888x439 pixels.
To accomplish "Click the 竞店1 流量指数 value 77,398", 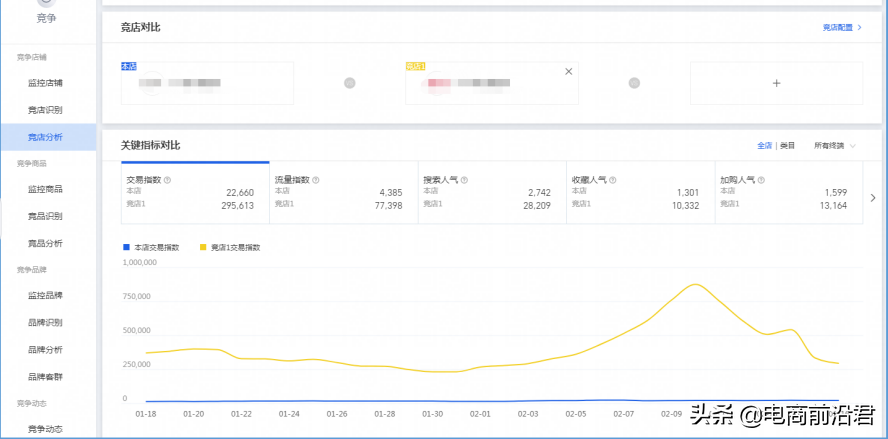I will [x=388, y=206].
